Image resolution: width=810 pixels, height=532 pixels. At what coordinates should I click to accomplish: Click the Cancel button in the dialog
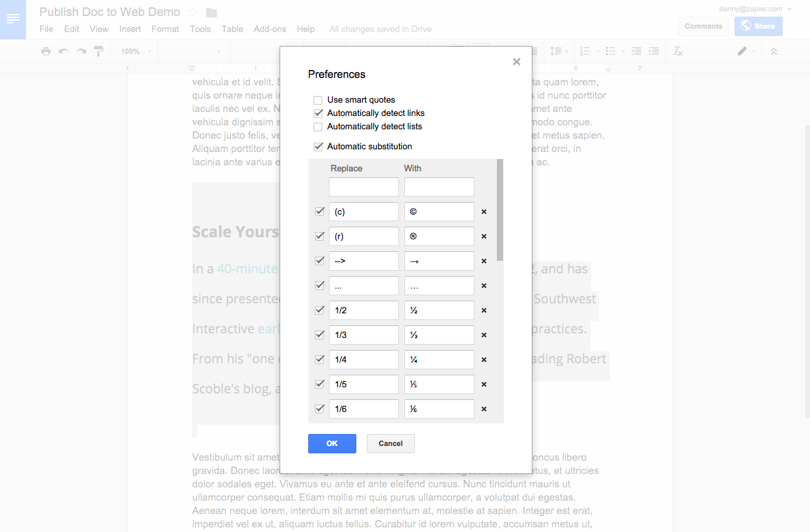pos(391,443)
